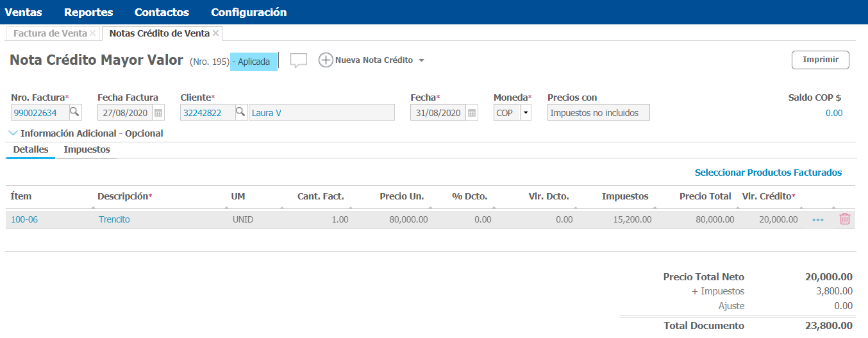Switch to the Impuestos tab

point(87,149)
